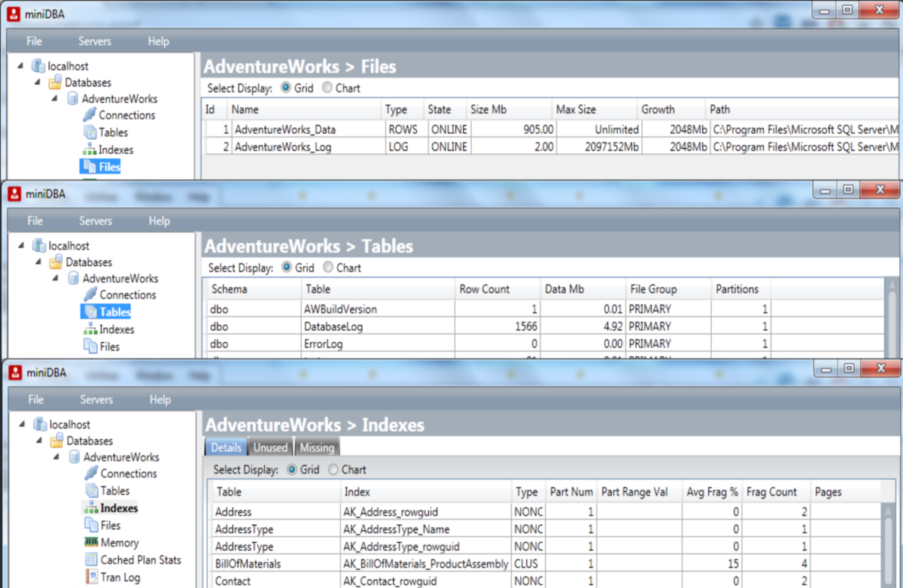Open Connections icon in Files window tree

[x=90, y=115]
